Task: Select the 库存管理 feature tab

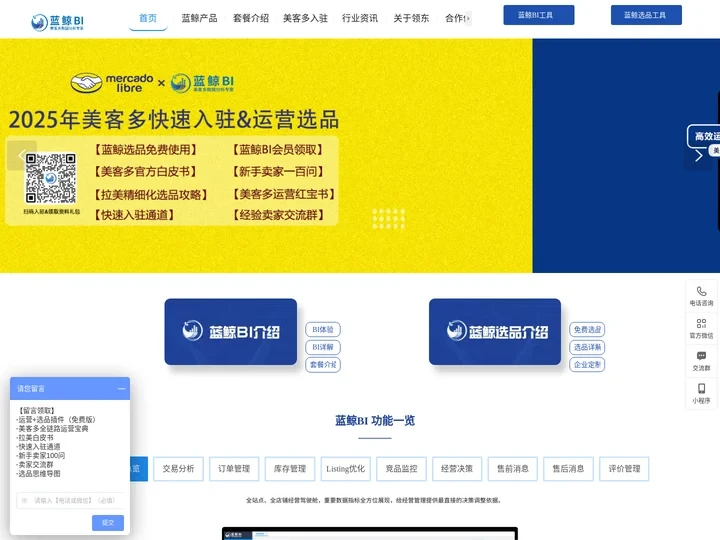Action: tap(290, 469)
